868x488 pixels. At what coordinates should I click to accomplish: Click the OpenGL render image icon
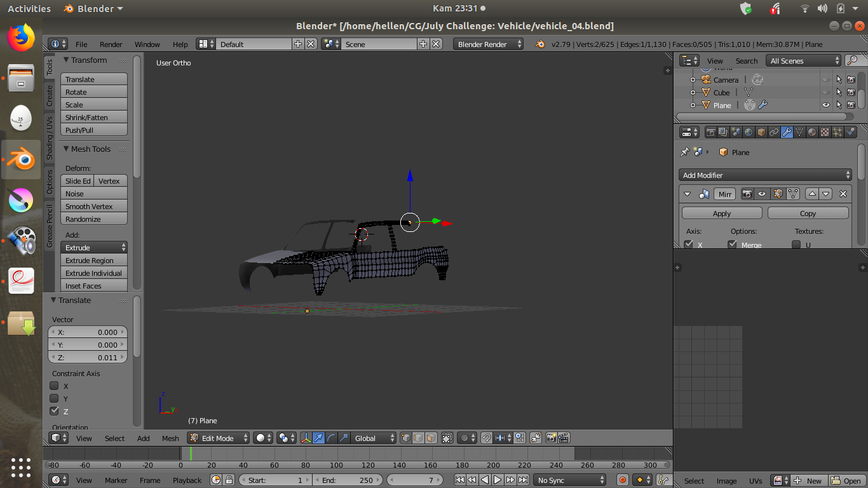pyautogui.click(x=551, y=438)
